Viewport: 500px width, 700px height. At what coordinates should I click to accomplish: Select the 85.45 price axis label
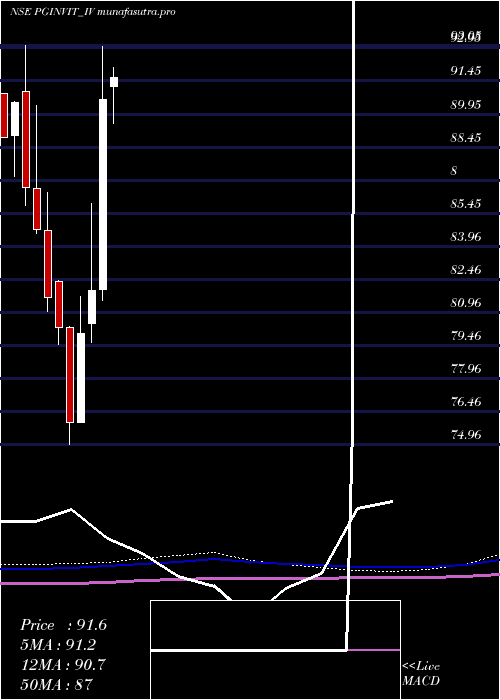466,204
